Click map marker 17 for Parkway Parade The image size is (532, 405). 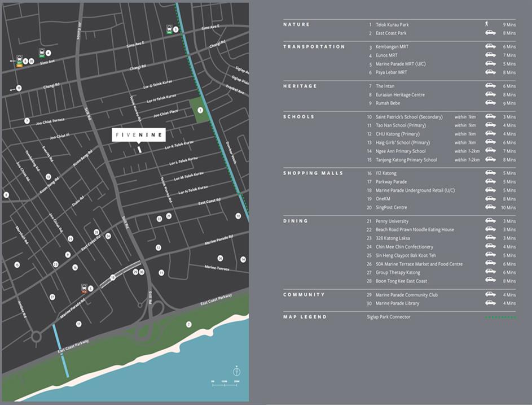pos(78,324)
